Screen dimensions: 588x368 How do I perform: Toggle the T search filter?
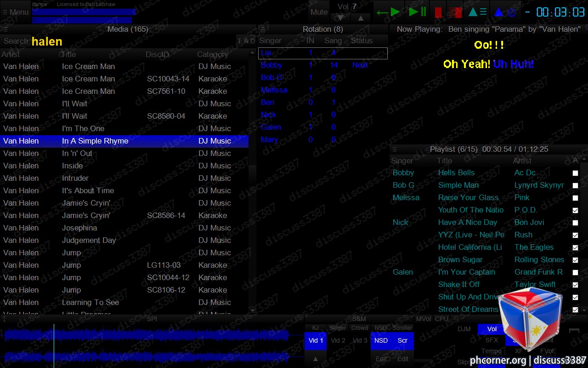coord(239,41)
